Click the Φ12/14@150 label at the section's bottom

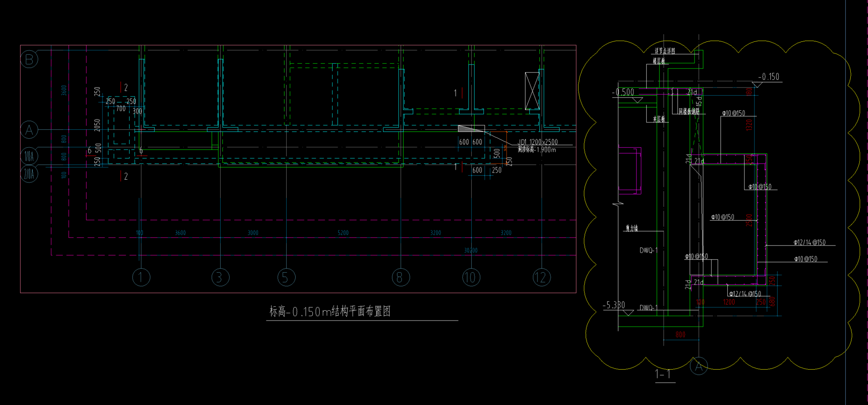[745, 294]
